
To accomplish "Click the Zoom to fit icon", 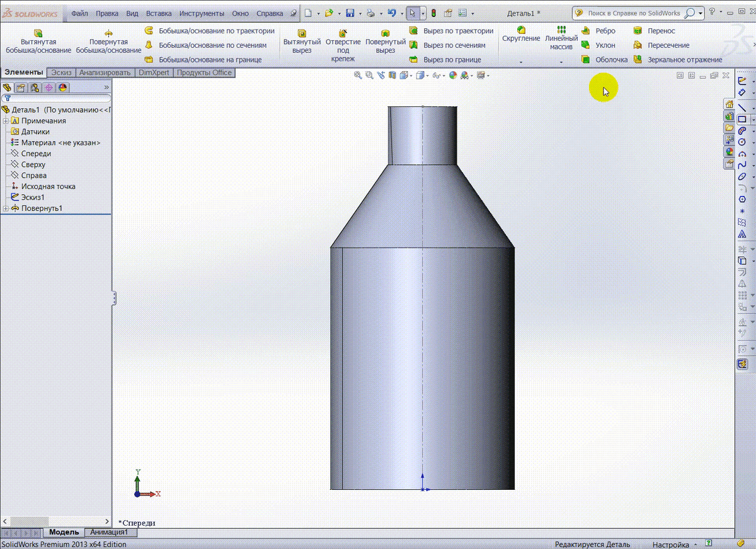I will (x=358, y=75).
